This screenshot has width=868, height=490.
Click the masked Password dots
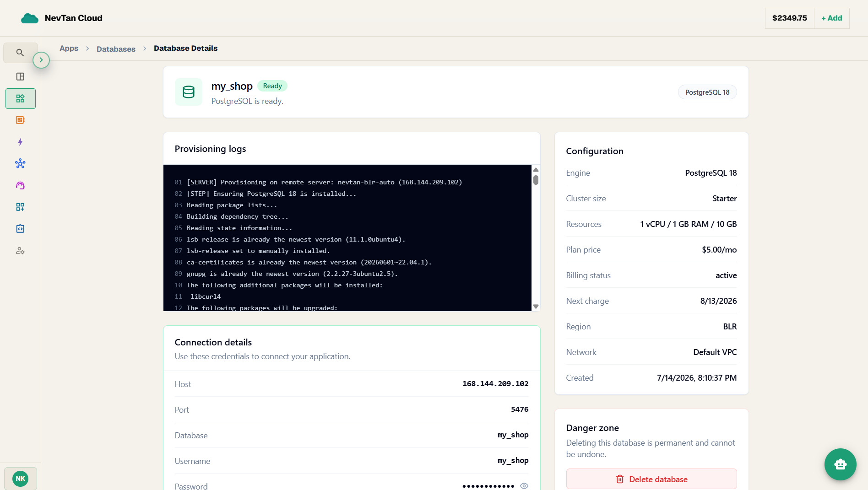[488, 486]
